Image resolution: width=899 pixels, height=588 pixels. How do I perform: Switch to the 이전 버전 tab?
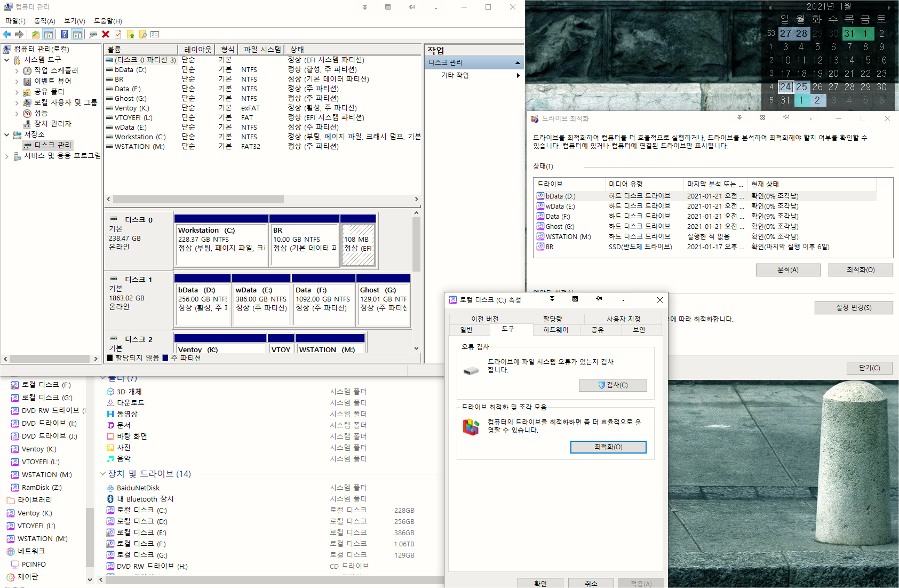484,319
